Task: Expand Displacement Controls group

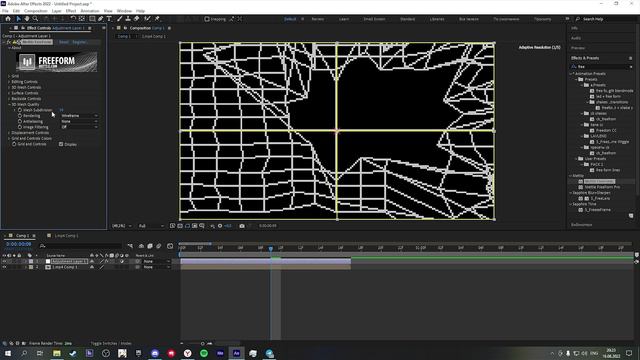Action: pyautogui.click(x=9, y=133)
